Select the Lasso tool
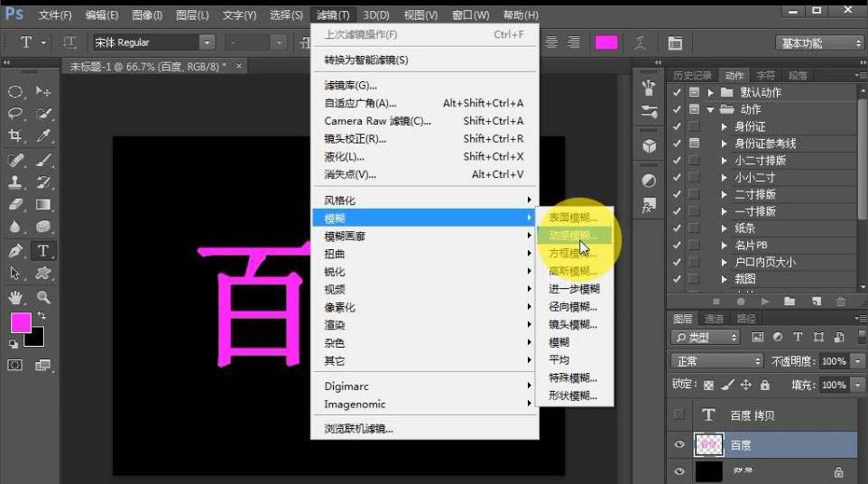The image size is (868, 484). click(x=15, y=114)
